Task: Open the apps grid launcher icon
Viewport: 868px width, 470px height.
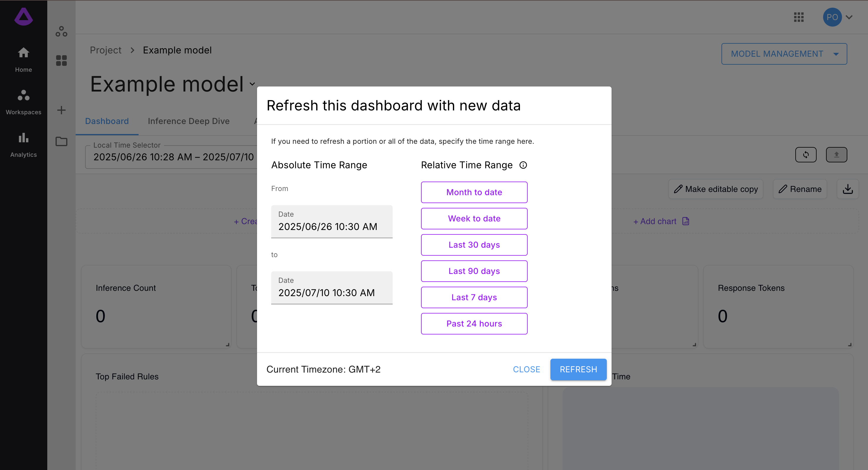Action: click(x=799, y=17)
